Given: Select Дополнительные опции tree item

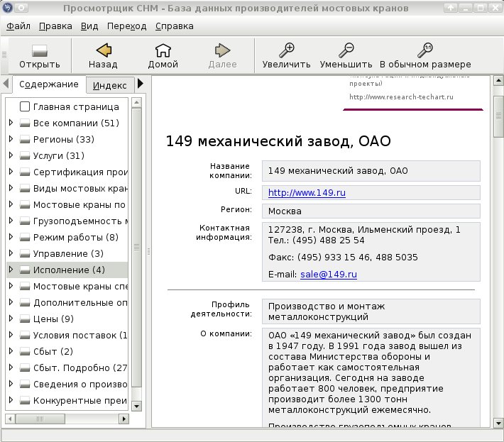Looking at the screenshot, I should click(x=80, y=303).
